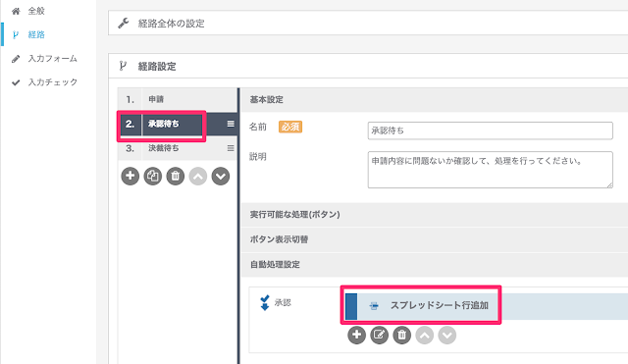Edit the スプレッドシート行追加 auto process
Viewport: 628px width, 364px height.
pyautogui.click(x=380, y=335)
